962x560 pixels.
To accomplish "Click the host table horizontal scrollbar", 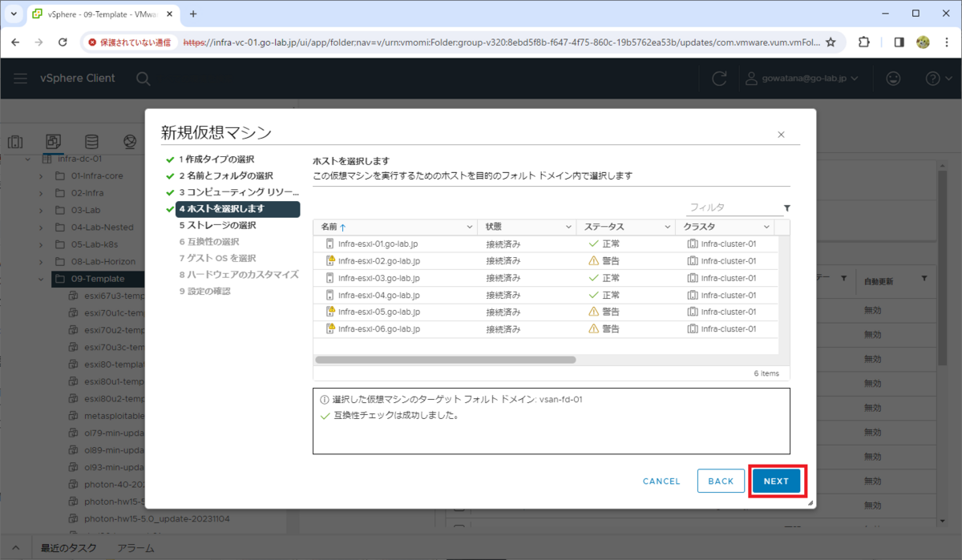I will (x=446, y=360).
